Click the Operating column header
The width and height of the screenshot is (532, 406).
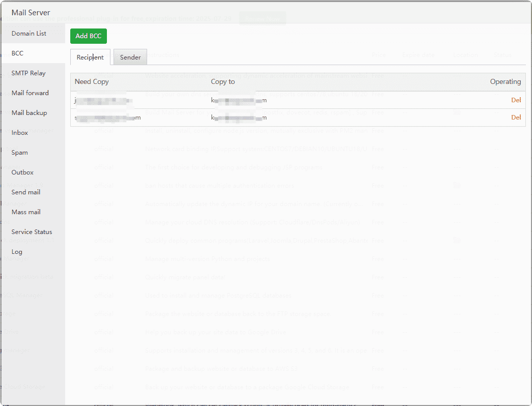pyautogui.click(x=506, y=82)
